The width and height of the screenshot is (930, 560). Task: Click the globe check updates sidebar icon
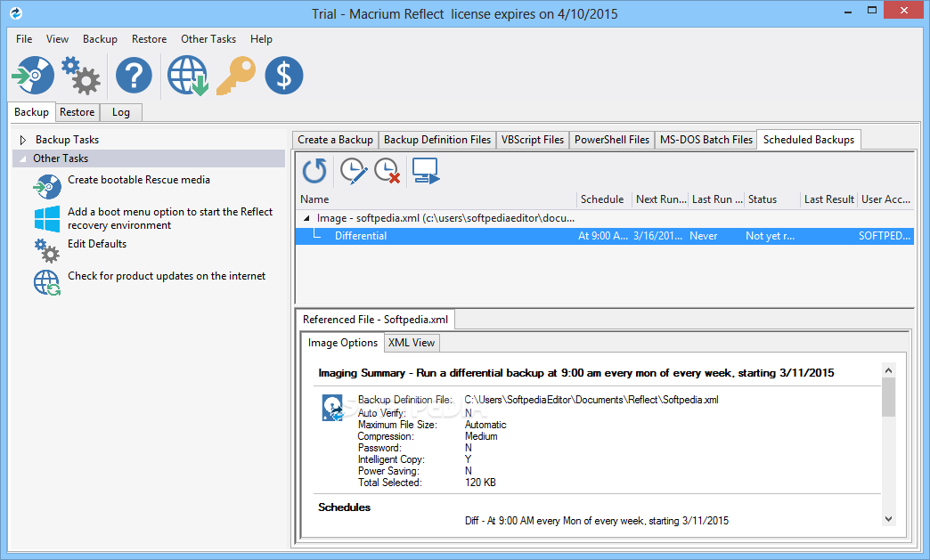pos(47,282)
